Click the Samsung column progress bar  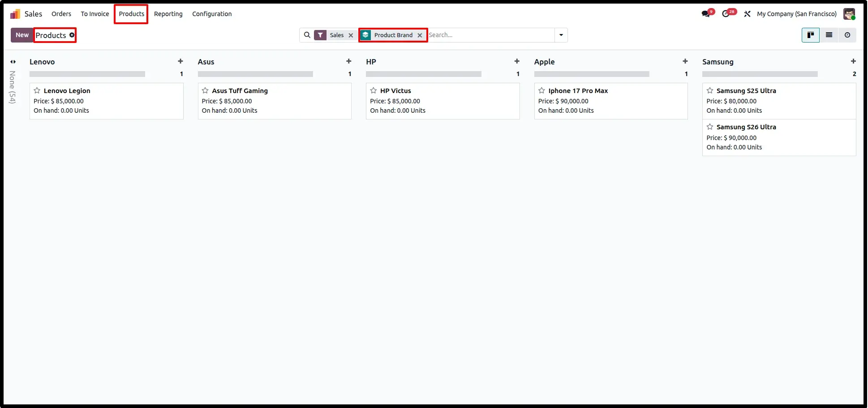[x=760, y=74]
